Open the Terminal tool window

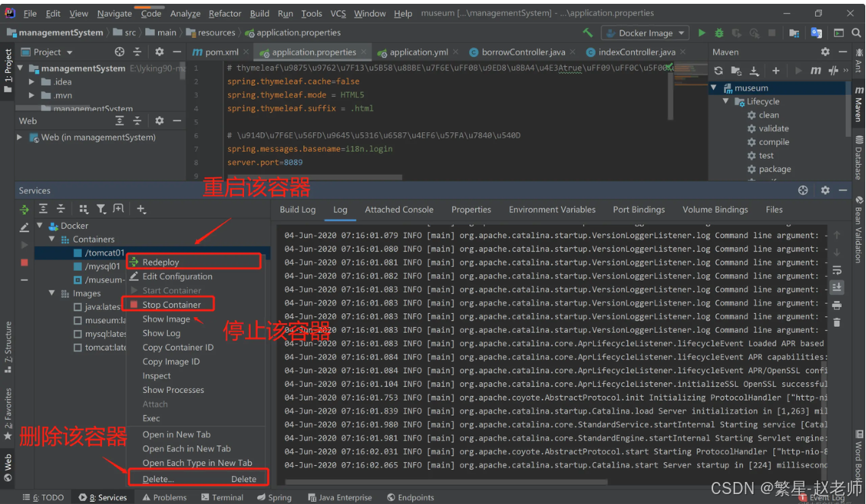[222, 497]
